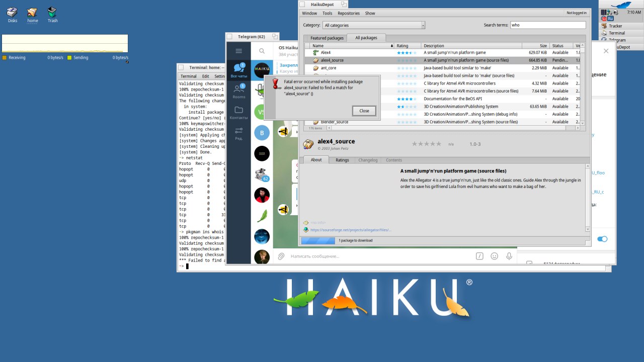
Task: Open the Edit menu in Terminal window
Action: point(206,76)
